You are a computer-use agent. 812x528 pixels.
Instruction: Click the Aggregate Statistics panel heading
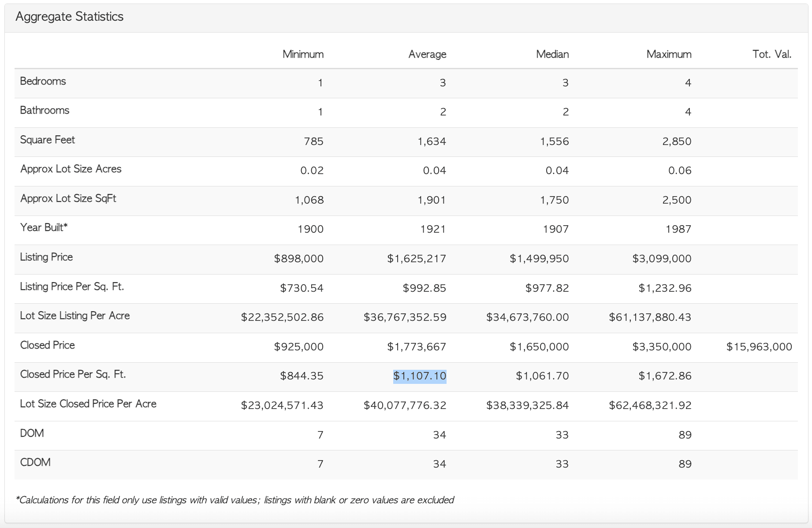tap(70, 17)
